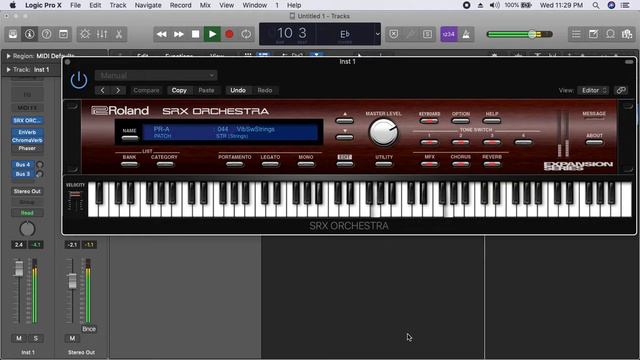Toggle the purple Count-in 1234 button
The image size is (640, 360).
449,34
